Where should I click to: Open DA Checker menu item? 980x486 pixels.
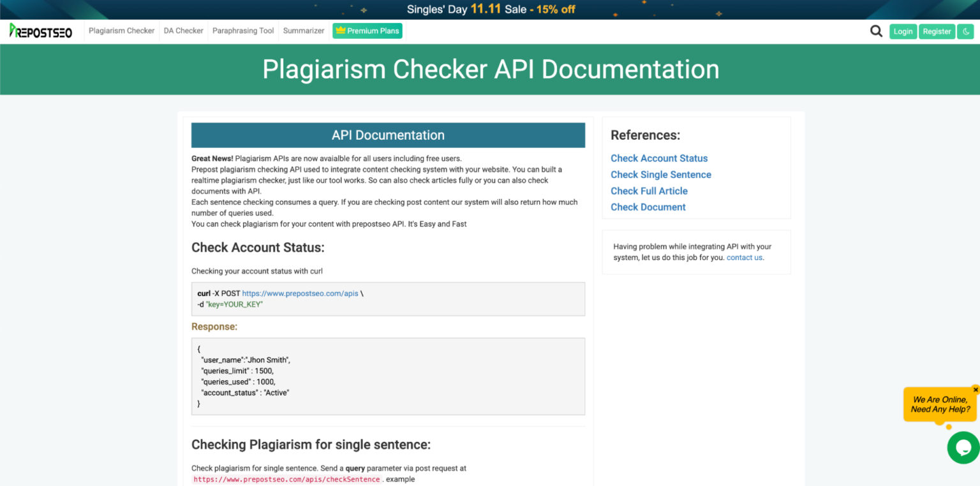pos(184,31)
